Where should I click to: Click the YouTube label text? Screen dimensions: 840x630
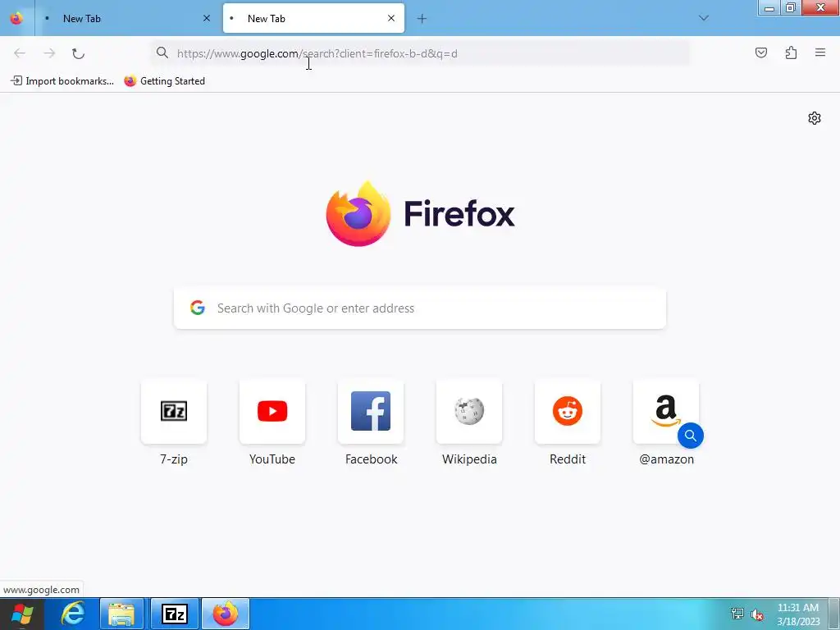click(272, 459)
